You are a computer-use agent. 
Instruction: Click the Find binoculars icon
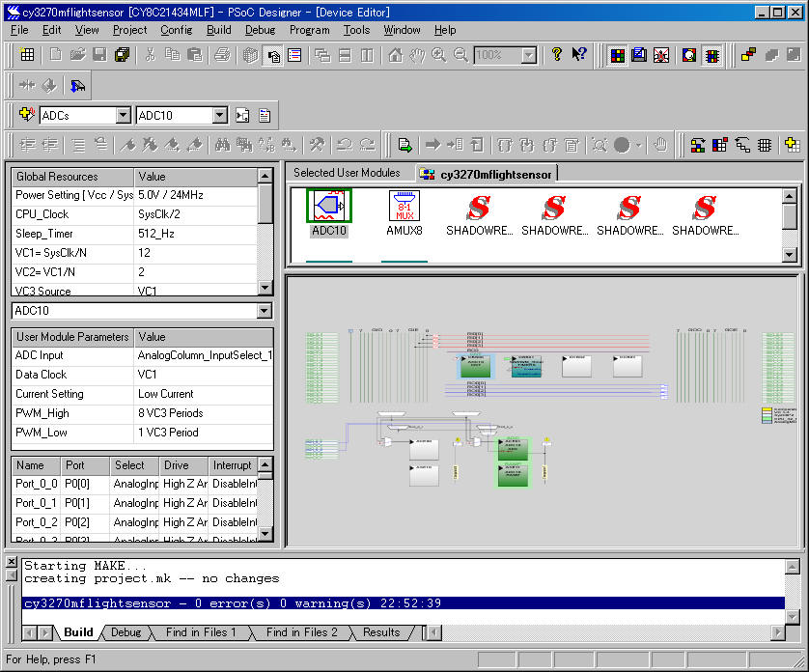tap(222, 146)
